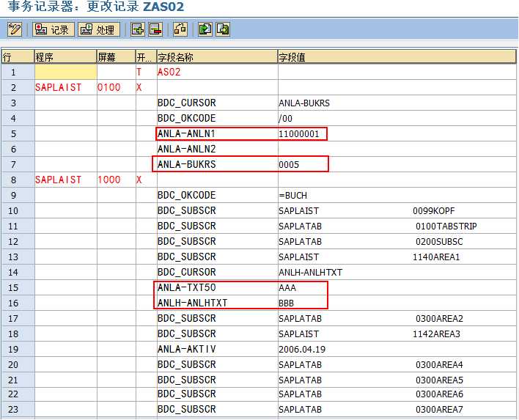Viewport: 519px width, 420px height.
Task: Click the 0300AREA6 value text
Action: click(x=439, y=394)
